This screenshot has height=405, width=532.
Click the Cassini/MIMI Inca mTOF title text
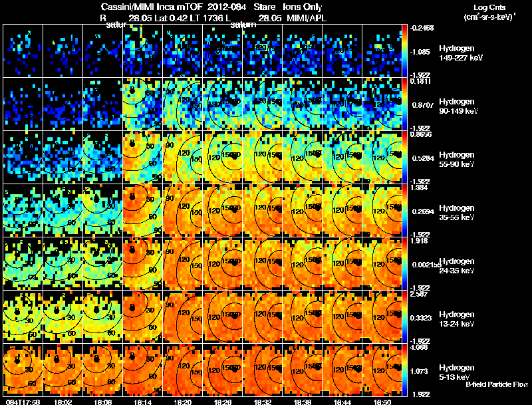[152, 7]
